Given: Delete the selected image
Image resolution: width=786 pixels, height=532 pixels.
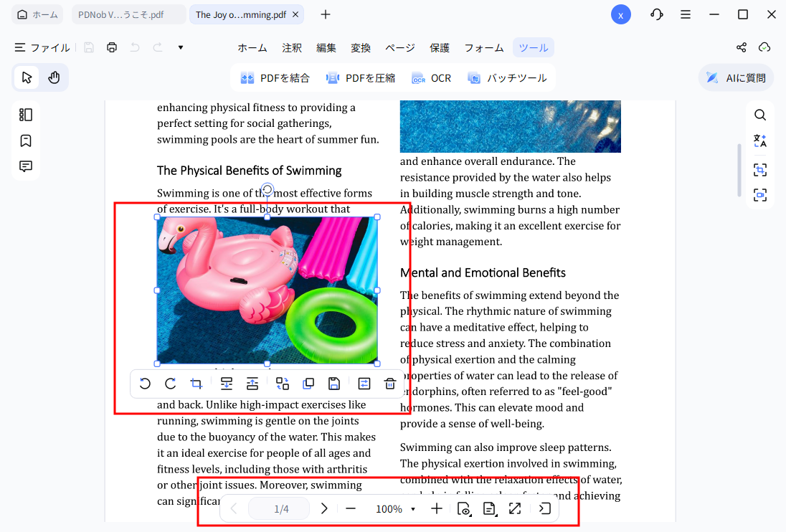Looking at the screenshot, I should click(389, 384).
